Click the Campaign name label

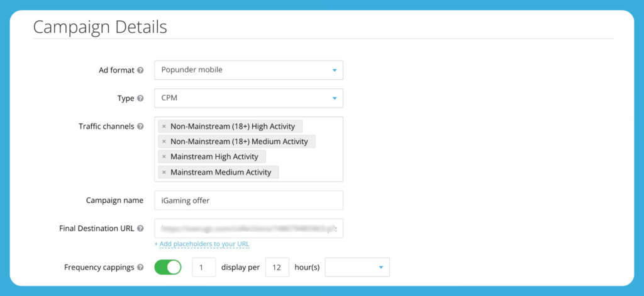114,200
